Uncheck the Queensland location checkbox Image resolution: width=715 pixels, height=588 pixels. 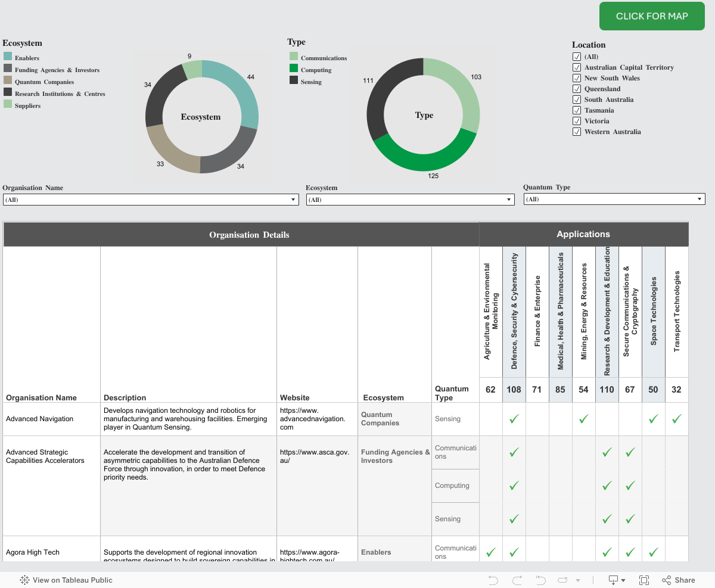point(576,89)
